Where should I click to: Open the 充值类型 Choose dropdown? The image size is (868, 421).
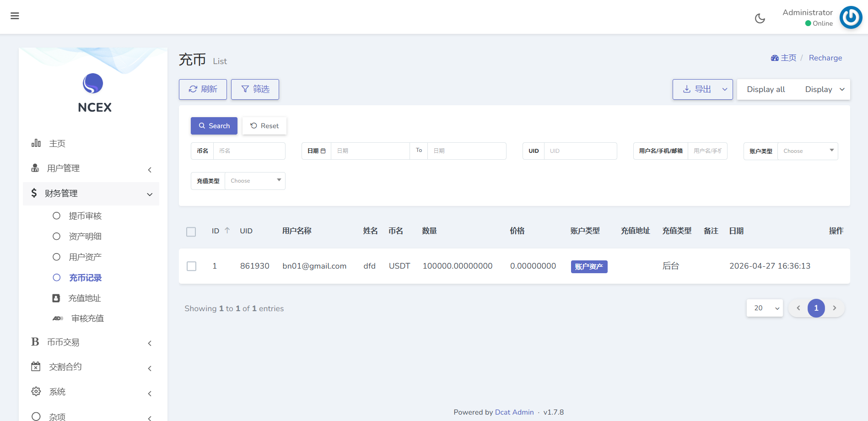(254, 181)
